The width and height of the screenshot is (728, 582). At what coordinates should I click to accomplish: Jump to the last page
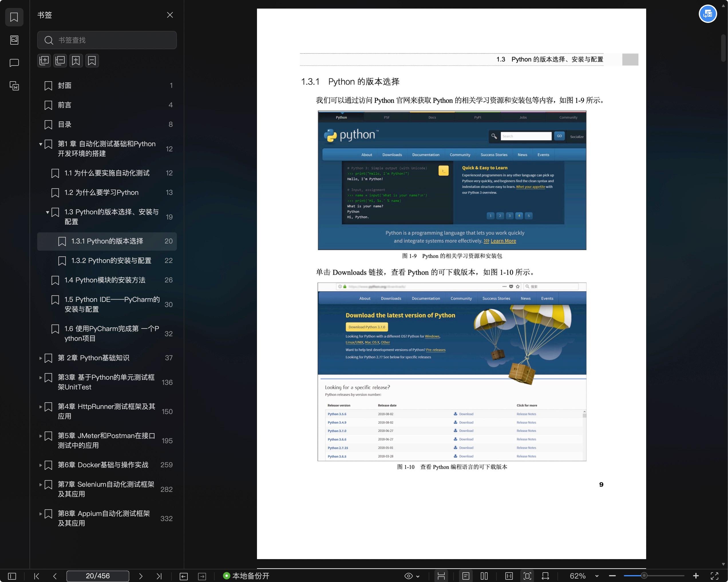click(x=159, y=576)
